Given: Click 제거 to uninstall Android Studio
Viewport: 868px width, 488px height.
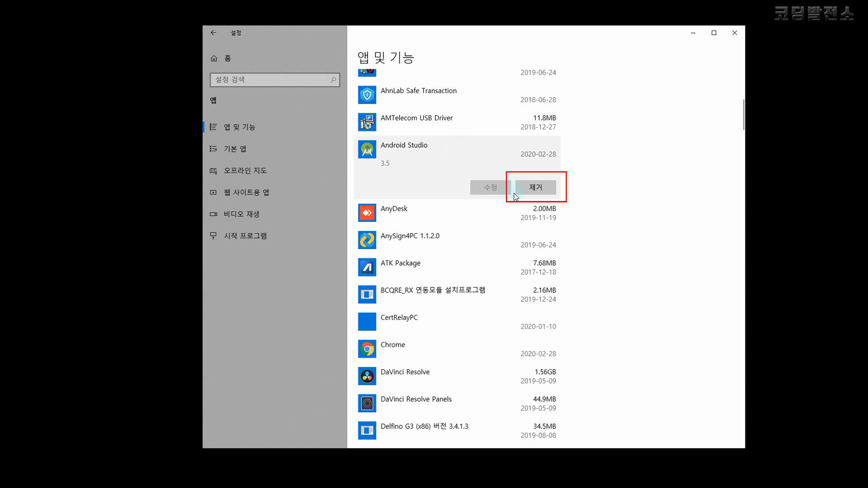Looking at the screenshot, I should (x=536, y=187).
